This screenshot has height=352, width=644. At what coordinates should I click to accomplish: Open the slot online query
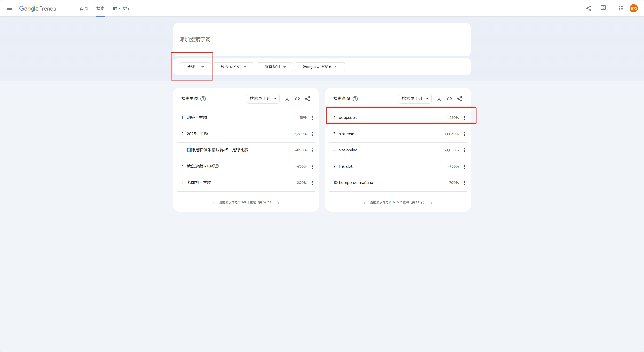[348, 150]
